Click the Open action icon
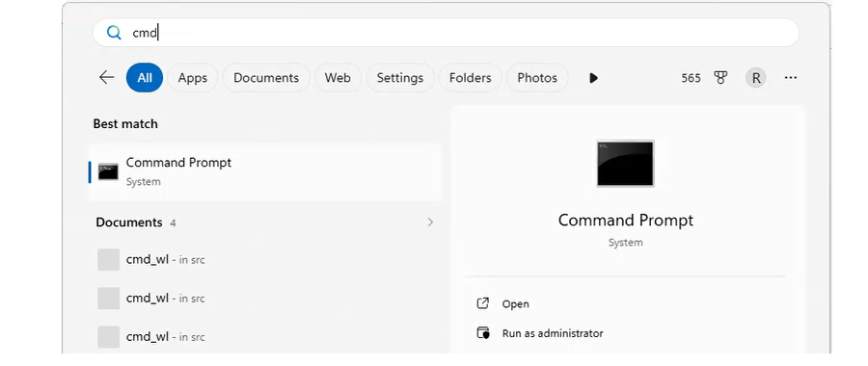 [483, 303]
